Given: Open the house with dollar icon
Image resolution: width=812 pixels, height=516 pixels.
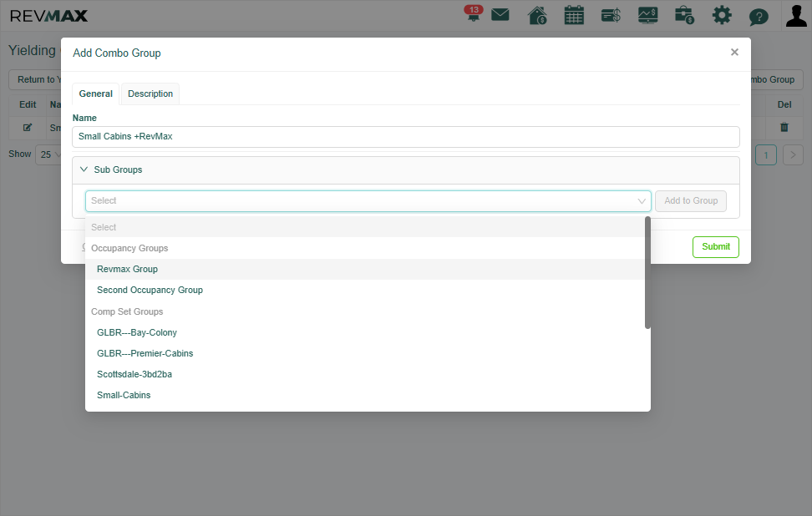Looking at the screenshot, I should [x=537, y=15].
